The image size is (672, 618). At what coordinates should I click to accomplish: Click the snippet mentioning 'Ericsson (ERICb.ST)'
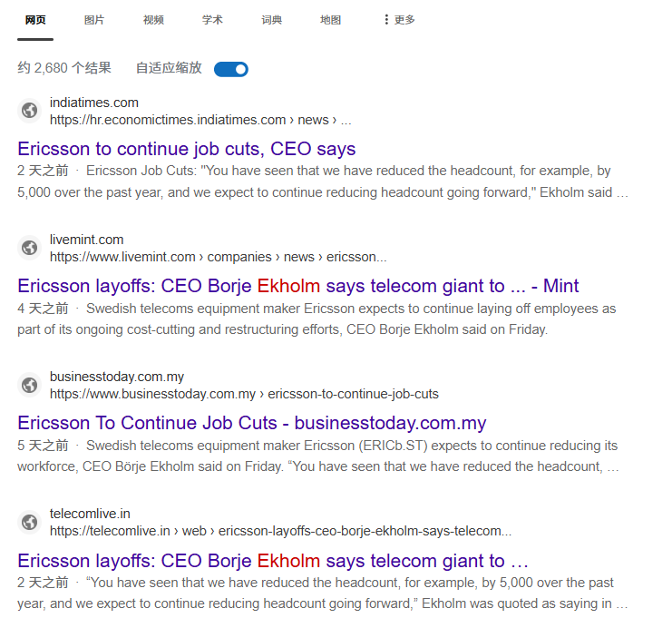coord(318,456)
